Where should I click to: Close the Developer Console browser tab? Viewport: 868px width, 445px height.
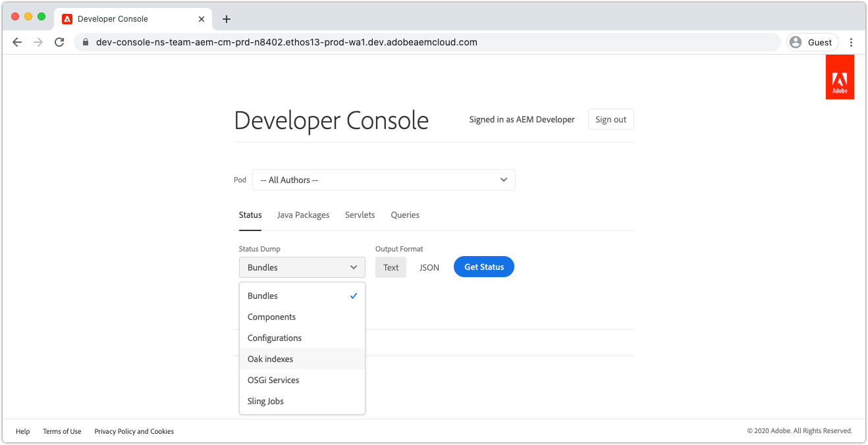tap(202, 19)
